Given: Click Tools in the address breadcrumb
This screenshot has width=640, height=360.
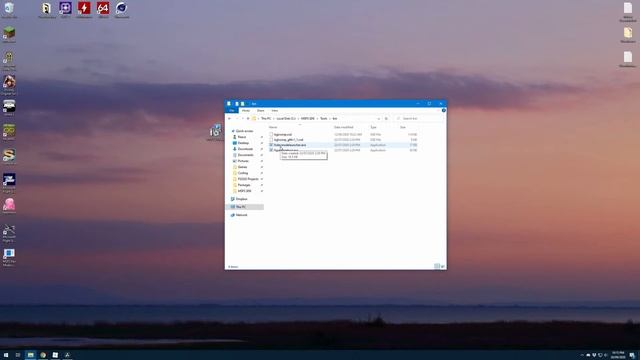Looking at the screenshot, I should pos(324,118).
